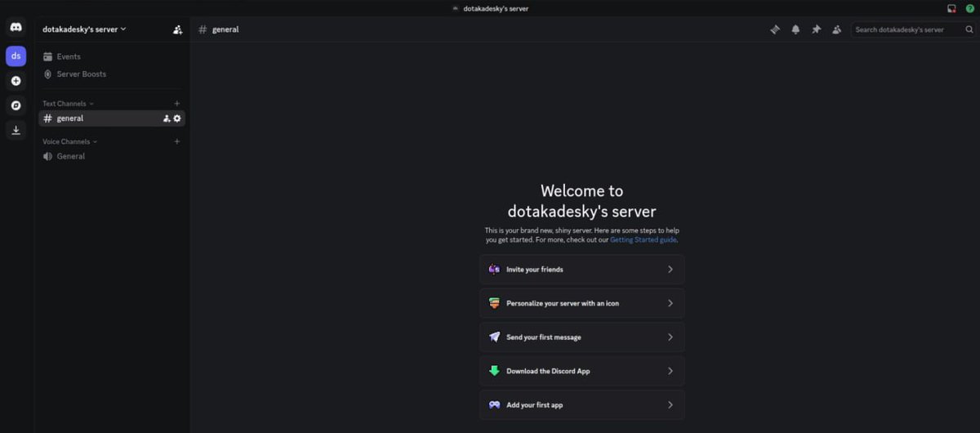Viewport: 980px width, 433px height.
Task: Click Add your first app card
Action: click(x=582, y=404)
